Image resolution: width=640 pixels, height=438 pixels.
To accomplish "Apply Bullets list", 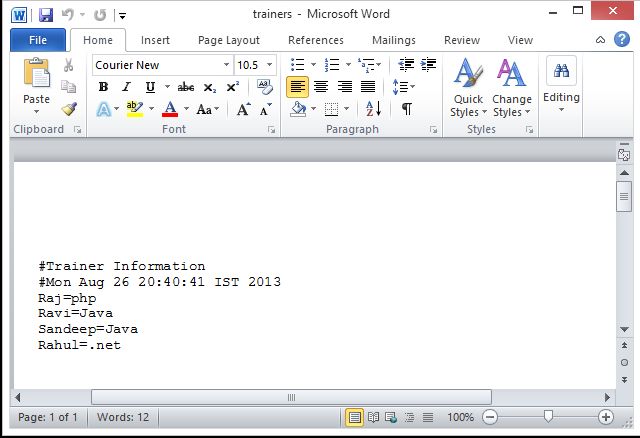I will click(x=297, y=64).
